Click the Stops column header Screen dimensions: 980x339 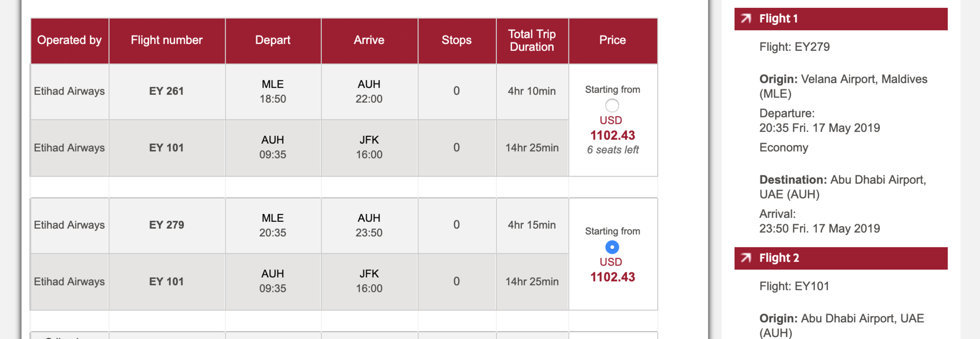pos(457,41)
